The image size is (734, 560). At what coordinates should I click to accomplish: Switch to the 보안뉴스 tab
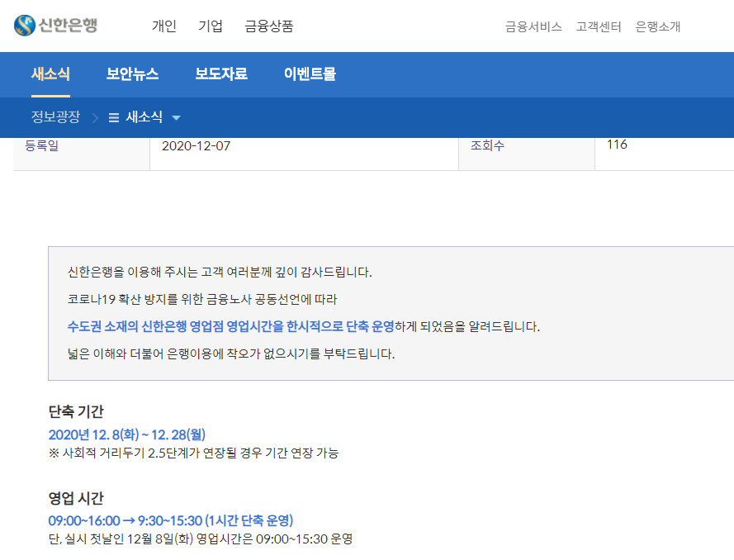click(132, 74)
